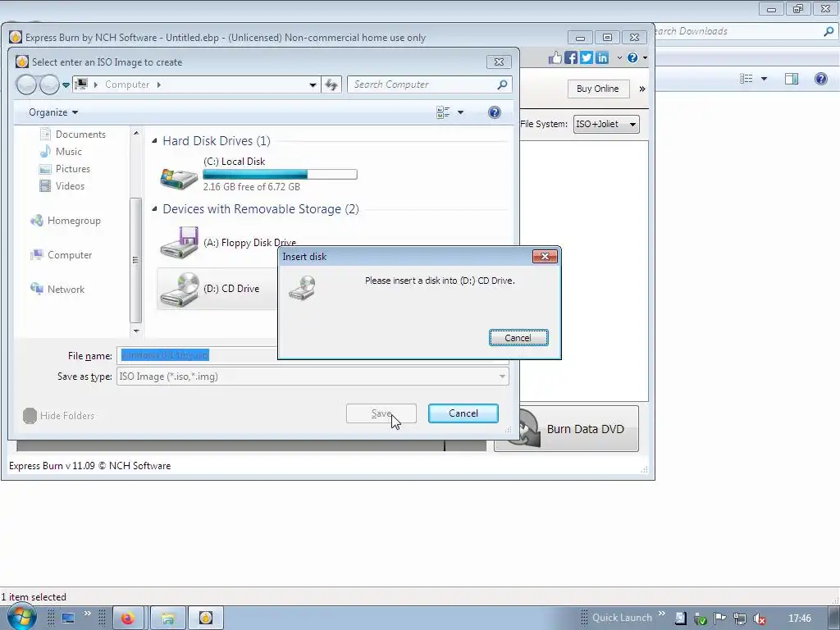Click Save in the ISO image dialog

[381, 413]
